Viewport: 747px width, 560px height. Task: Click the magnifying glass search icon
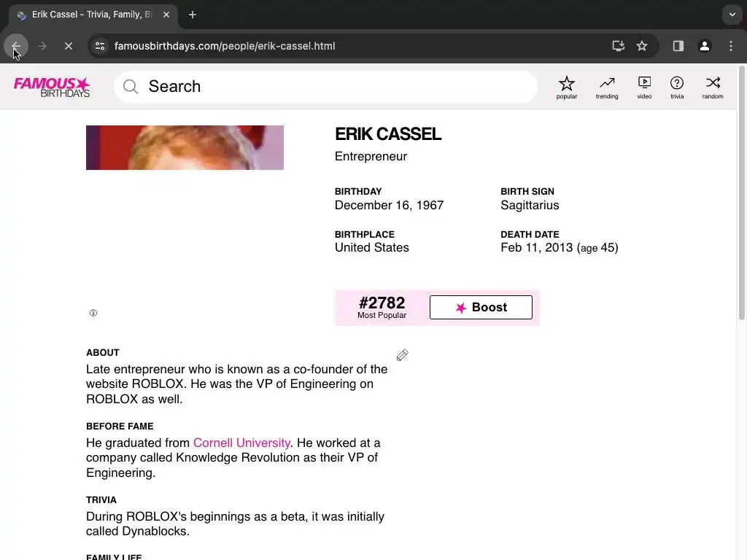pos(130,87)
